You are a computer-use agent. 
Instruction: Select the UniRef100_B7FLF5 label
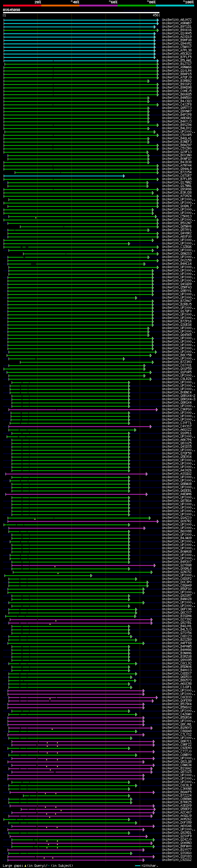click(177, 57)
